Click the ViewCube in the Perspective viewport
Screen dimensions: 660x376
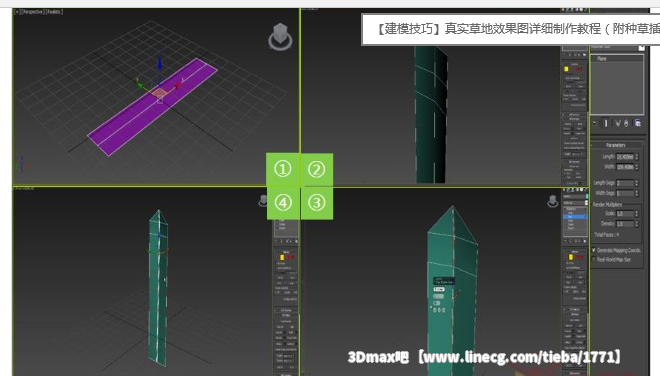point(280,37)
